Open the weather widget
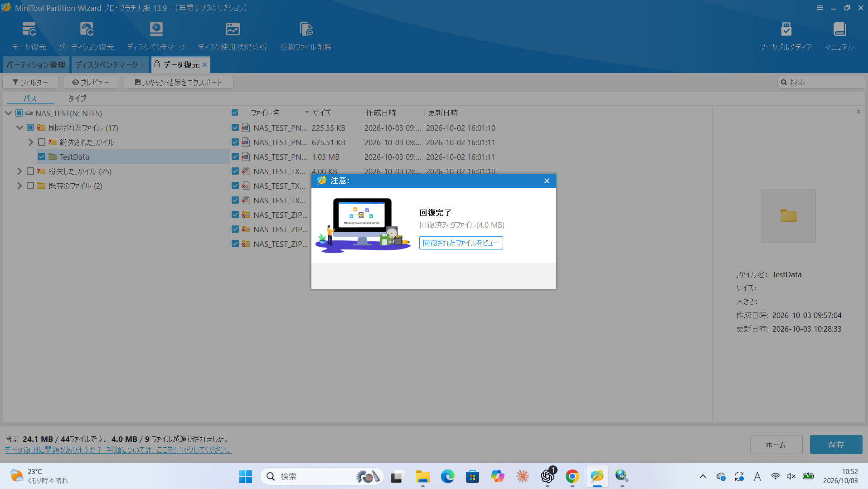The width and height of the screenshot is (868, 489). click(39, 476)
